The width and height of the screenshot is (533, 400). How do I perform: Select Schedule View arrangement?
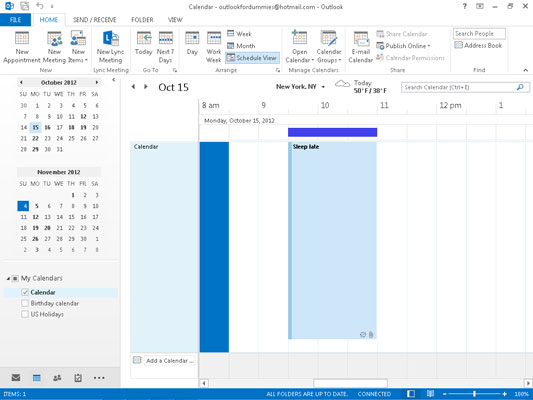(253, 58)
